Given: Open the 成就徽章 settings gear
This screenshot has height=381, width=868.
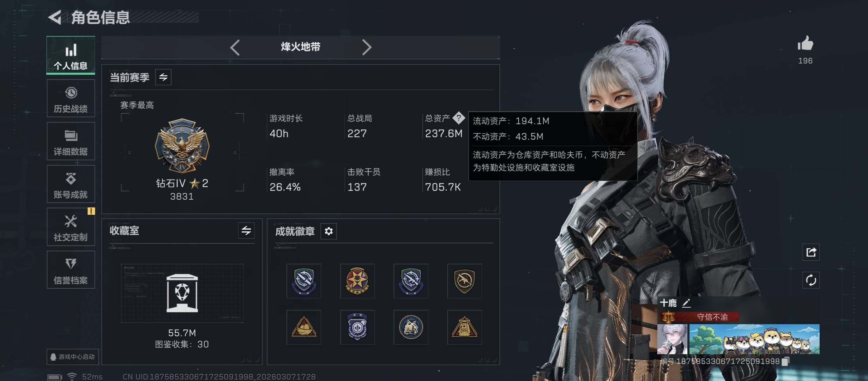Looking at the screenshot, I should coord(328,231).
